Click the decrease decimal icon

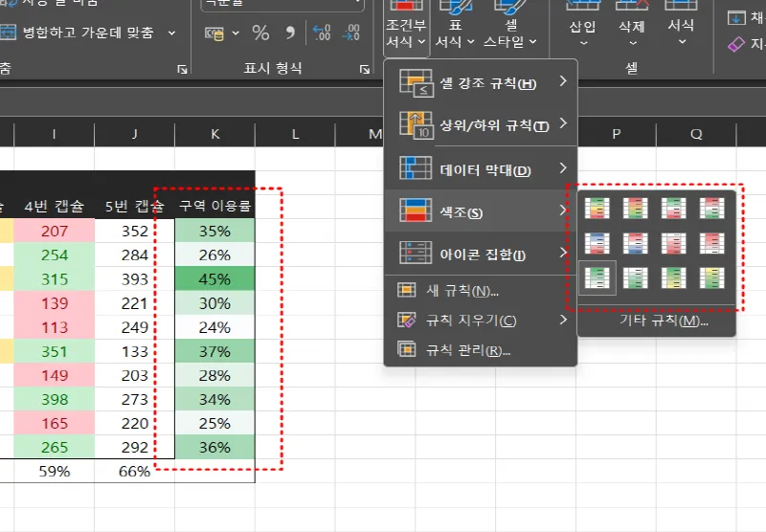(x=350, y=33)
